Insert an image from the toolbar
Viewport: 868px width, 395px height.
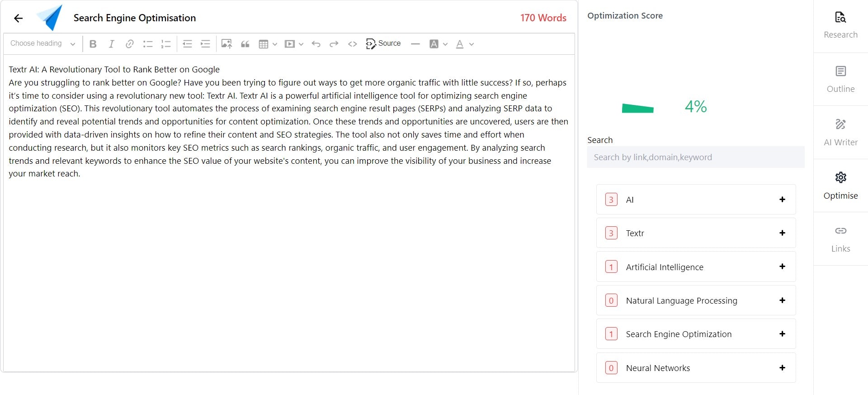(226, 44)
